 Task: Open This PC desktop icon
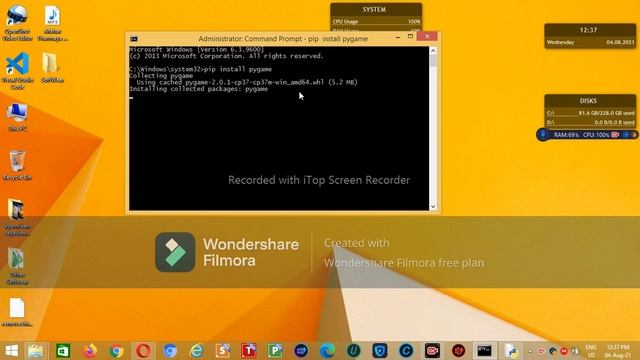(x=17, y=117)
